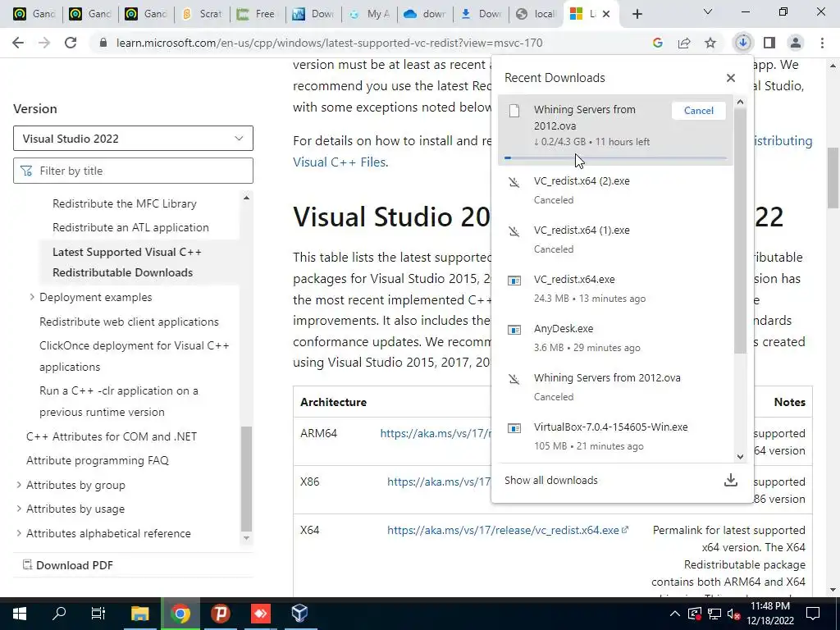This screenshot has width=840, height=630.
Task: Open the ARM64 aka.ms download link
Action: click(436, 433)
